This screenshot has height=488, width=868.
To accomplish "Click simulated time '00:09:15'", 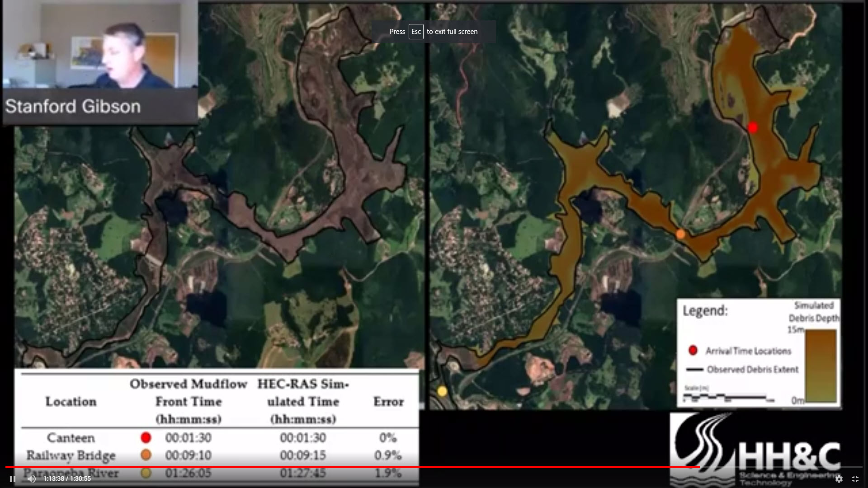I will click(x=303, y=455).
